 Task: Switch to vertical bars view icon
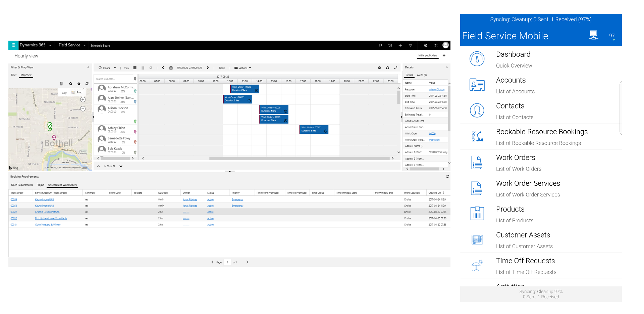[143, 68]
